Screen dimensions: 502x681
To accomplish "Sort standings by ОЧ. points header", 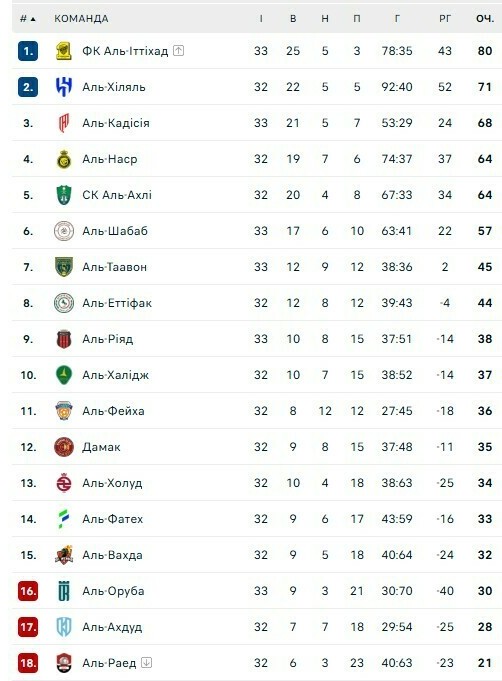I will 485,19.
